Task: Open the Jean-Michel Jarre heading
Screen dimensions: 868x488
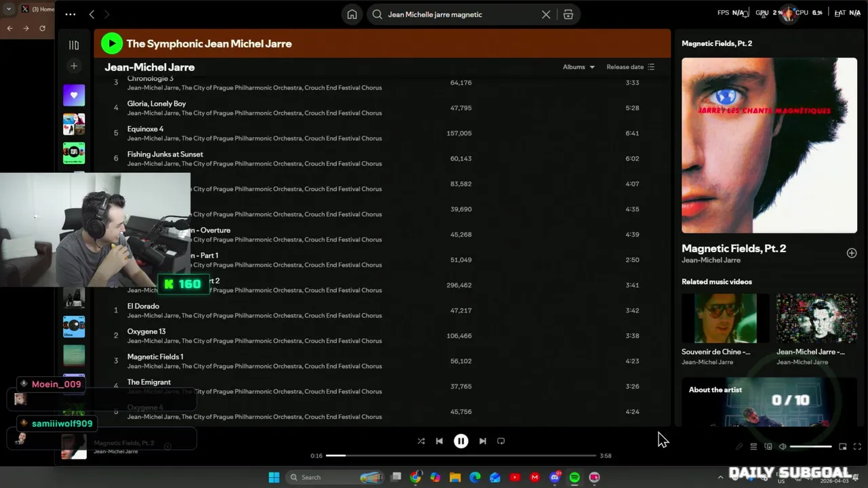Action: pyautogui.click(x=149, y=67)
